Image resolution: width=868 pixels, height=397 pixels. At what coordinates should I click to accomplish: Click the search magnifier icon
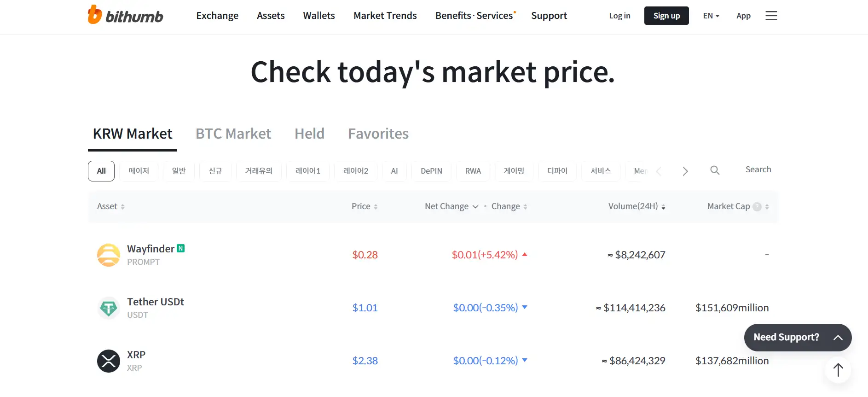pos(715,170)
